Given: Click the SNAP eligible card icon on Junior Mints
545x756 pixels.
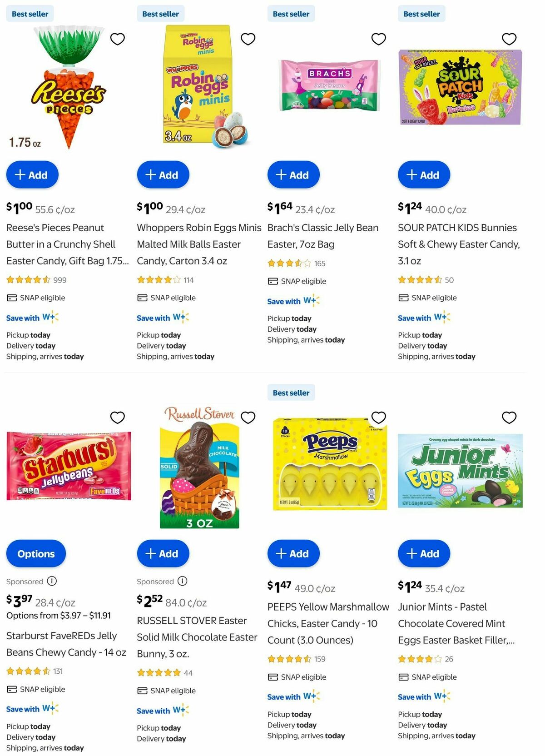Looking at the screenshot, I should [403, 677].
